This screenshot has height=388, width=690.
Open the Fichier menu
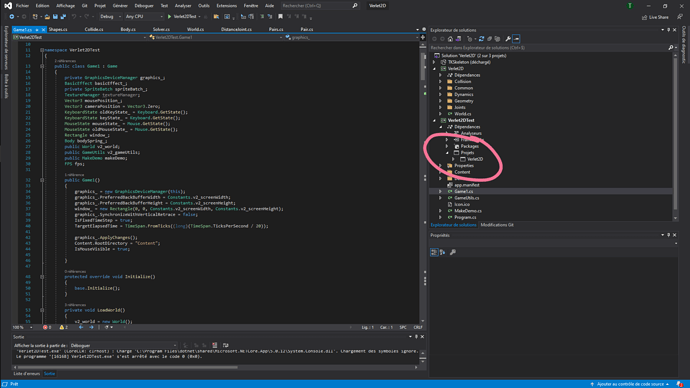pos(22,6)
